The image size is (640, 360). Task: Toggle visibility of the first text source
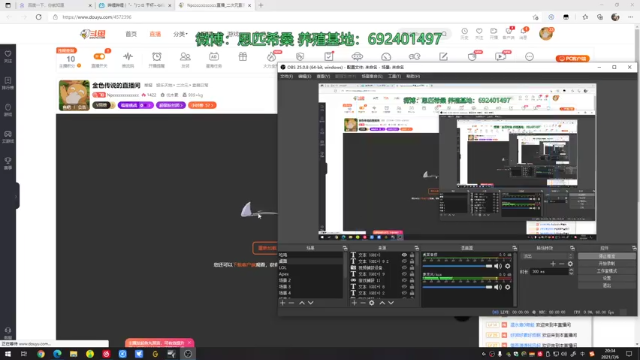[x=404, y=255]
